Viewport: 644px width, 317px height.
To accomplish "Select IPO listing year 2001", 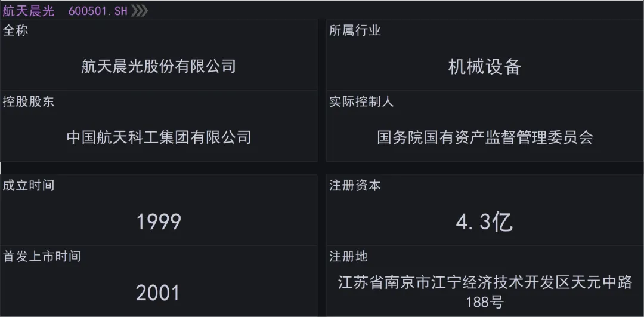I will [x=158, y=293].
